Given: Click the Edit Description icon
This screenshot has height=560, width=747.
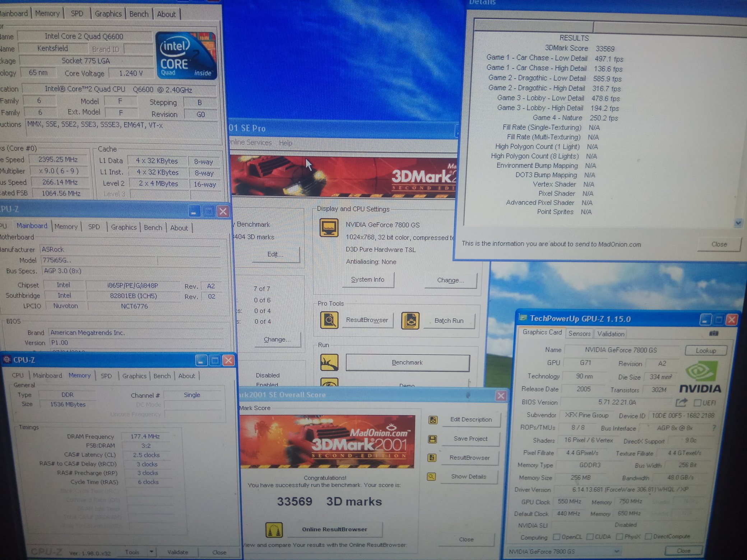Looking at the screenshot, I should [x=433, y=420].
